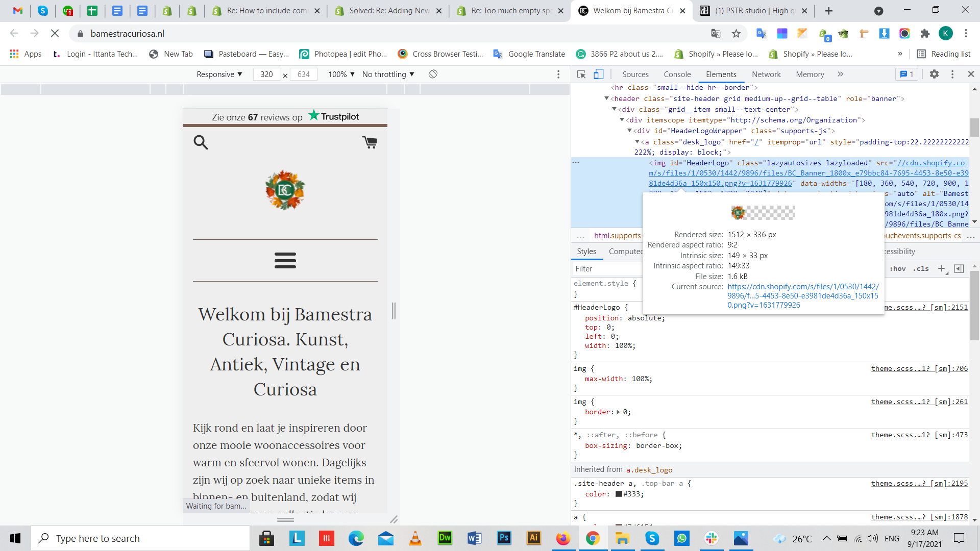This screenshot has width=980, height=551.
Task: Switch to the Network tab
Action: 766,74
